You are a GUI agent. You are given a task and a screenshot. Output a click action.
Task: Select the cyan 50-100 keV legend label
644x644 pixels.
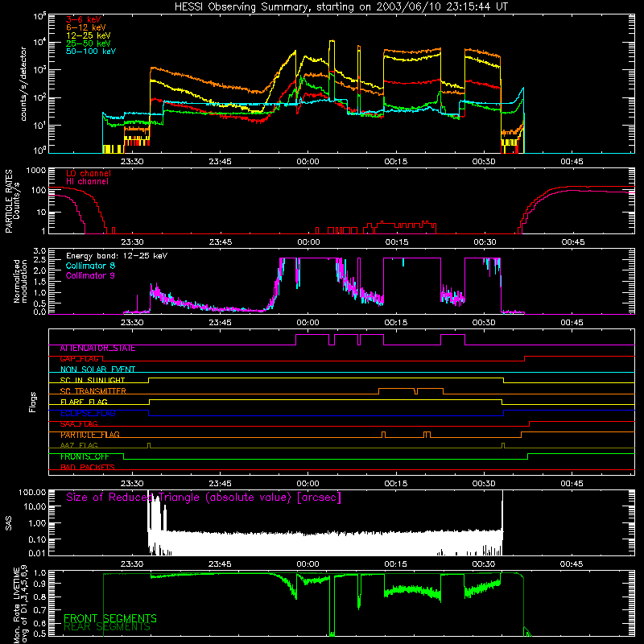click(91, 52)
